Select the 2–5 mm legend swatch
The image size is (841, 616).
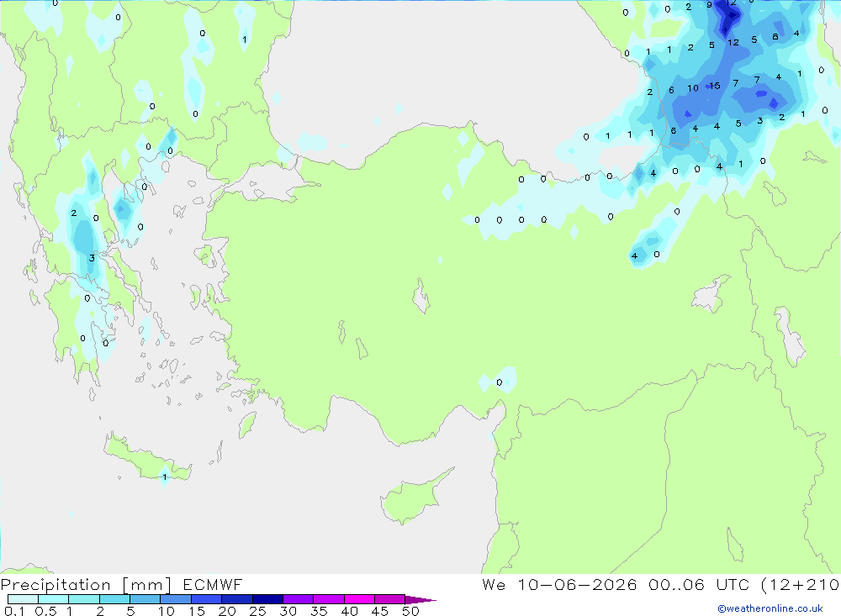pyautogui.click(x=114, y=599)
